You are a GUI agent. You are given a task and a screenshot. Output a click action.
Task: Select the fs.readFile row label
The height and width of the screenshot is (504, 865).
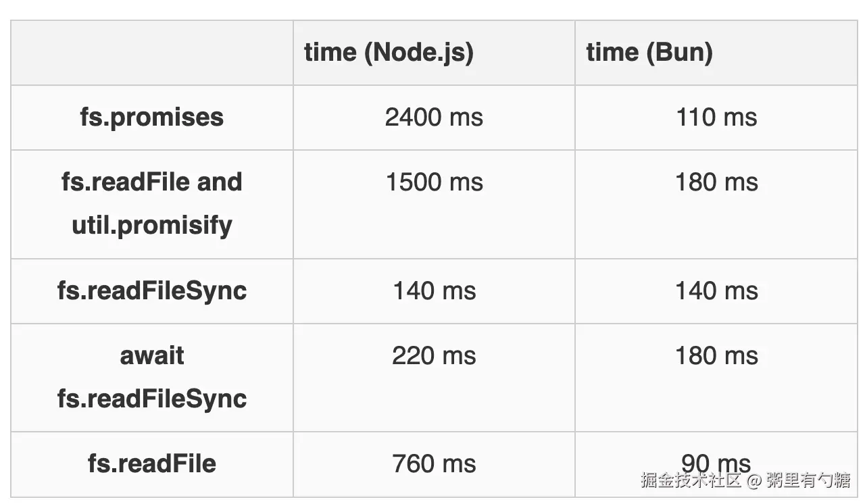(x=151, y=463)
